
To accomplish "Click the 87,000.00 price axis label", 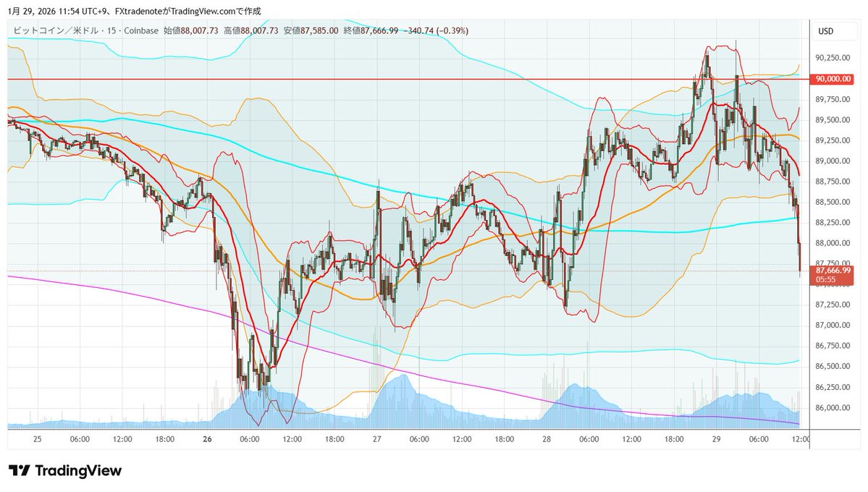I will 833,325.
